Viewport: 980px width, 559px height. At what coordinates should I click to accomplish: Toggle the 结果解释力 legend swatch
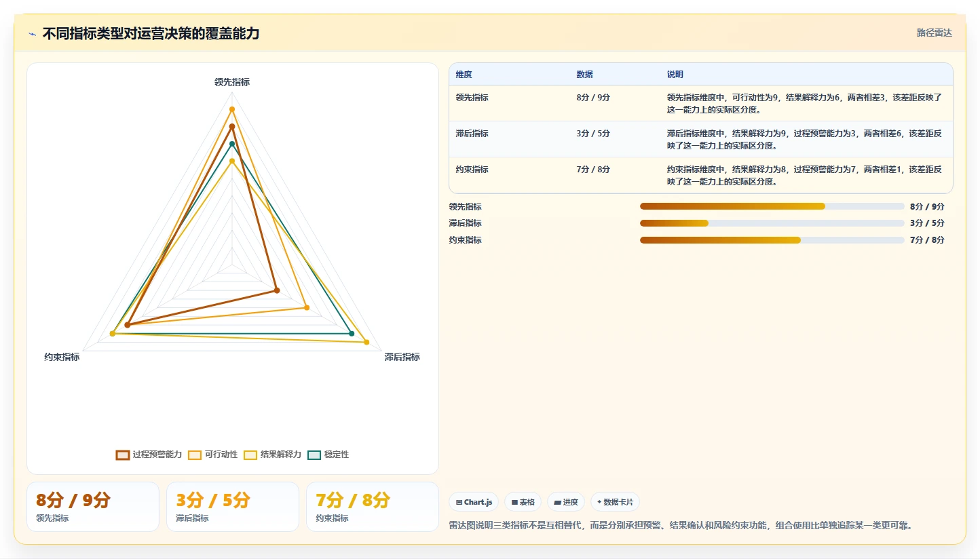coord(250,455)
